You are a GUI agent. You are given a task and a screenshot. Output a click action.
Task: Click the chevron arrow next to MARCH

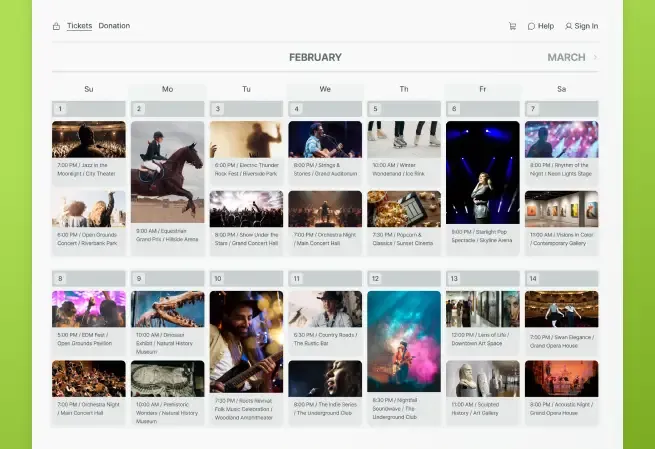coord(595,57)
